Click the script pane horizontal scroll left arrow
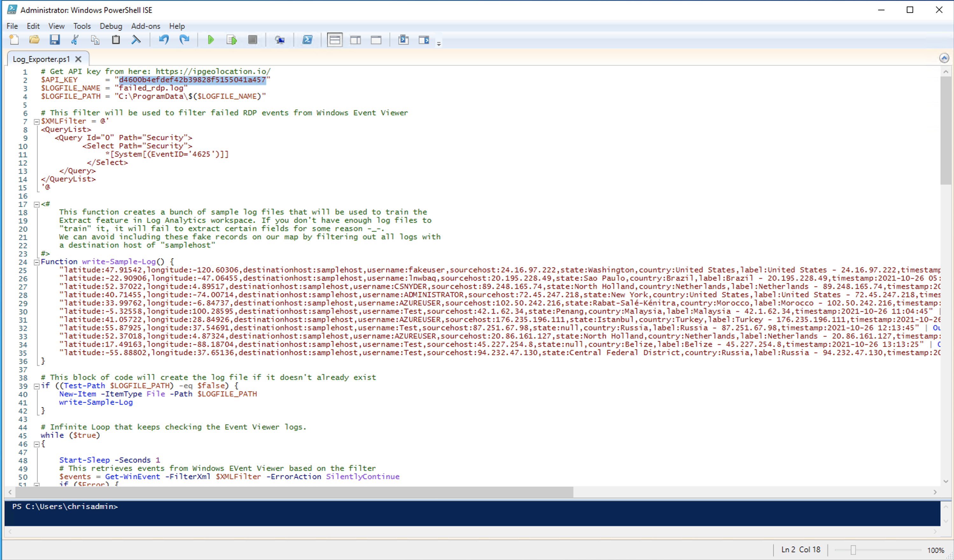 10,492
